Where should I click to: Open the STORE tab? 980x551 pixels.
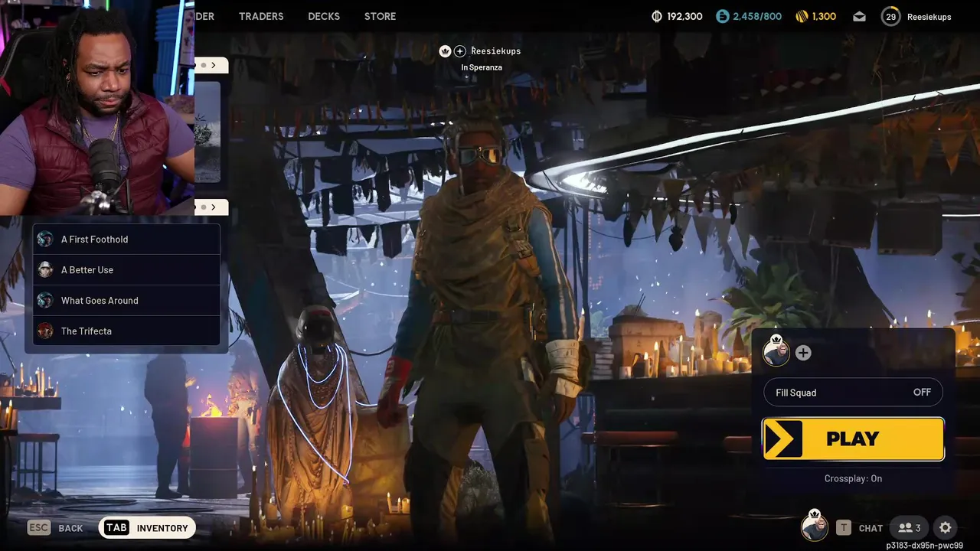tap(381, 16)
